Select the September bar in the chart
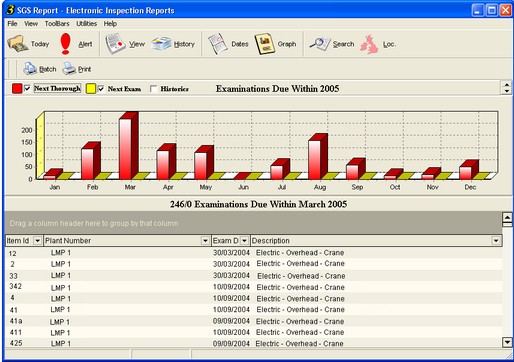The width and height of the screenshot is (514, 362). pos(356,169)
